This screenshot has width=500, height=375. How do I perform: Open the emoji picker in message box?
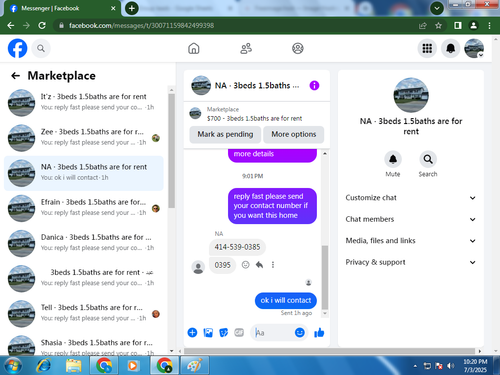tap(300, 332)
